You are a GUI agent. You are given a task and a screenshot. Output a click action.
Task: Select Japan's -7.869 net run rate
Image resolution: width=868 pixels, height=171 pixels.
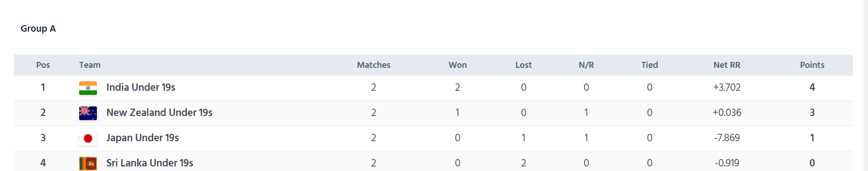(x=727, y=138)
